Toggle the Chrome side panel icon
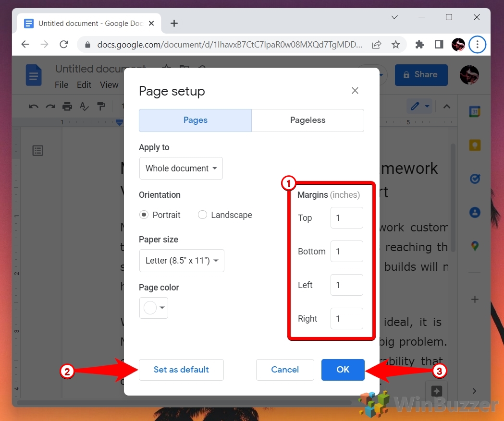 coord(439,44)
